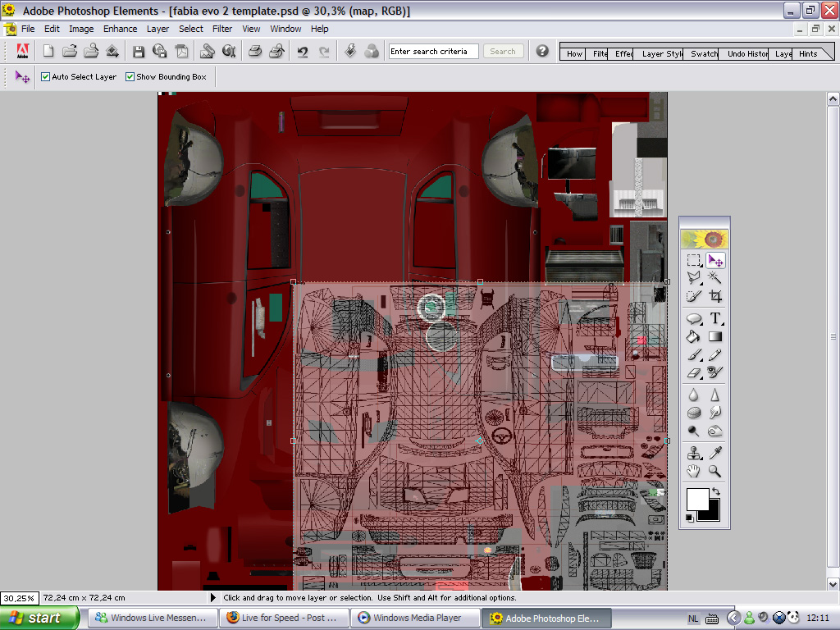This screenshot has width=840, height=630.
Task: Click the Open file folder icon
Action: 70,52
